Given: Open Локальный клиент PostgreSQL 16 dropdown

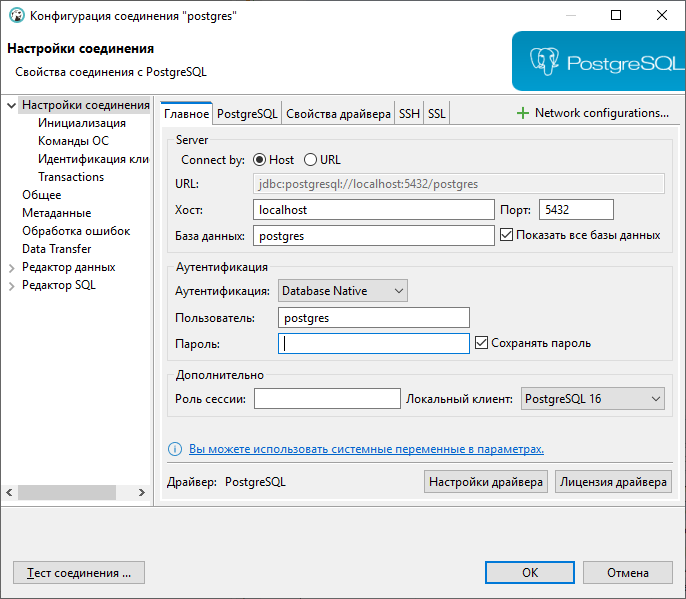Looking at the screenshot, I should tap(592, 399).
